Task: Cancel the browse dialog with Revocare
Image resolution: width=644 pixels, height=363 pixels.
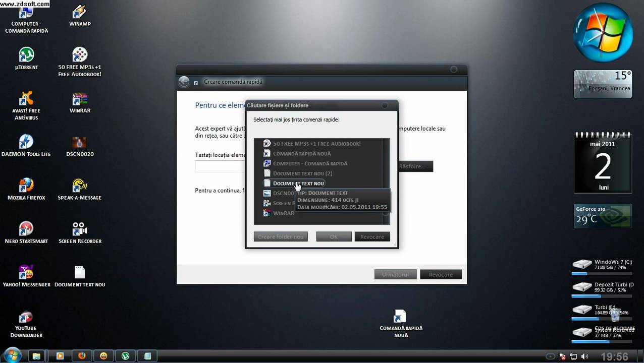Action: pyautogui.click(x=372, y=236)
